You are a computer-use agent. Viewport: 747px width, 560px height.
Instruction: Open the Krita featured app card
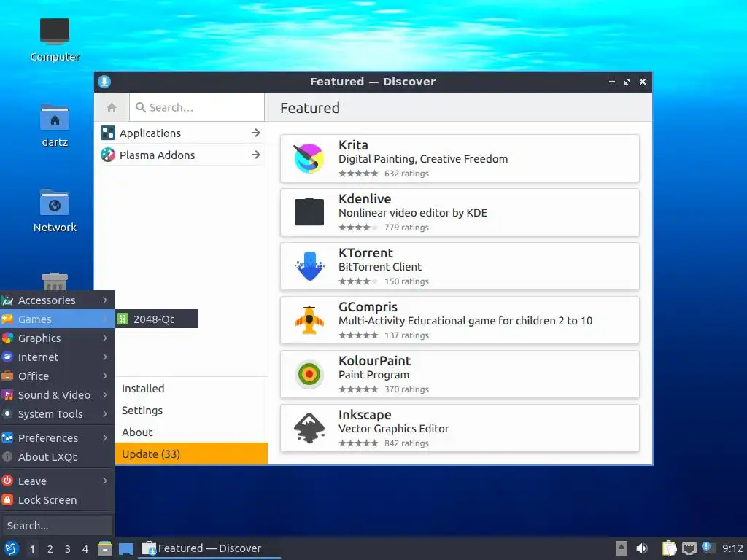pos(460,158)
